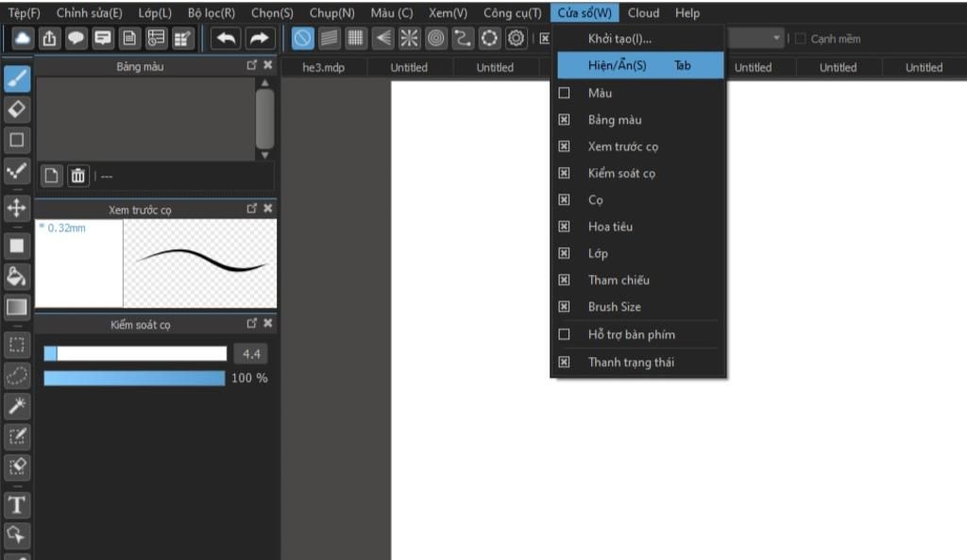Select the Select Eraser tool
967x560 pixels.
(x=17, y=467)
